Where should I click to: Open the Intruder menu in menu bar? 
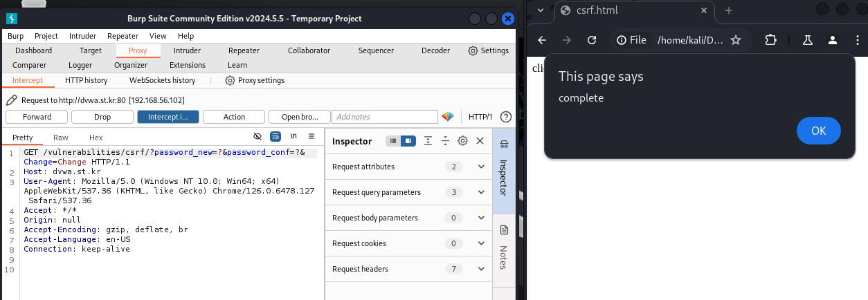(83, 36)
